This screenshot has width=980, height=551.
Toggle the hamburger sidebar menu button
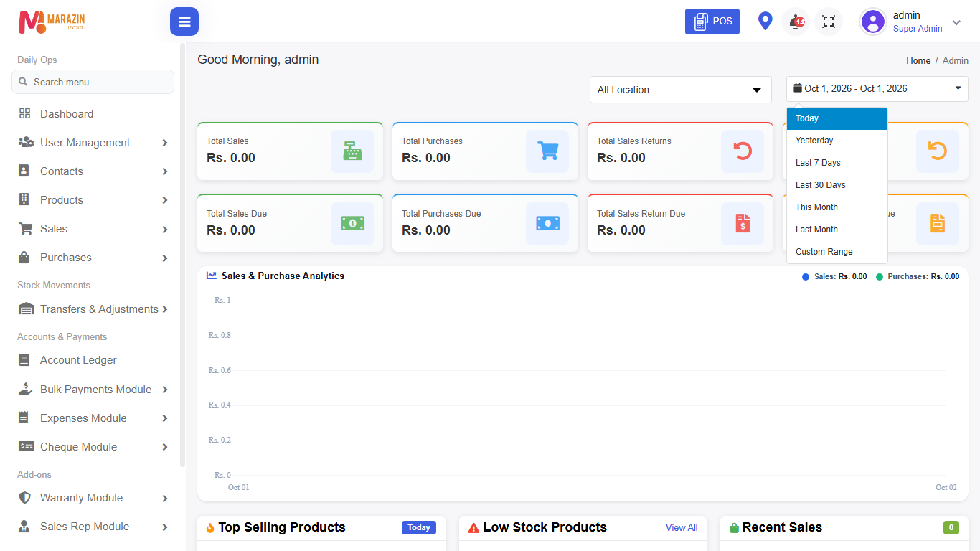(184, 22)
